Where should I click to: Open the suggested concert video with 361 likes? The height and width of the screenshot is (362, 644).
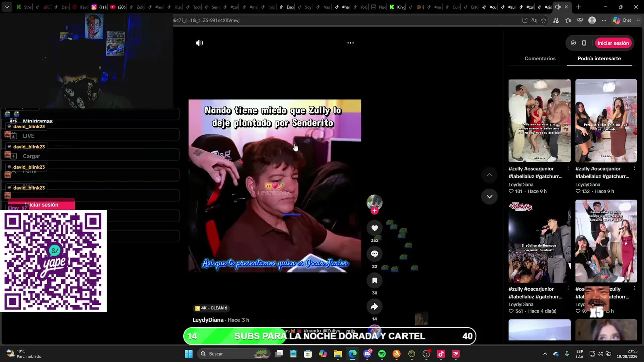tap(539, 241)
